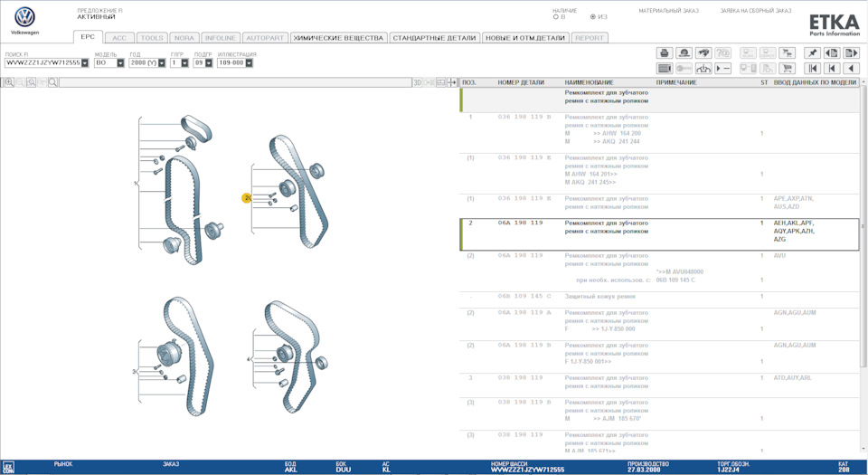Click the LEX CON icon in status bar

tap(8, 467)
